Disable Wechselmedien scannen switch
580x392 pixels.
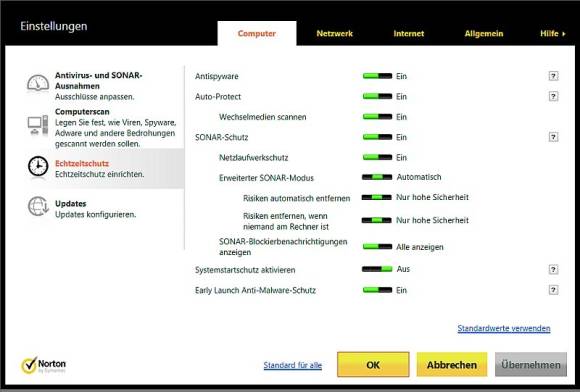[377, 117]
